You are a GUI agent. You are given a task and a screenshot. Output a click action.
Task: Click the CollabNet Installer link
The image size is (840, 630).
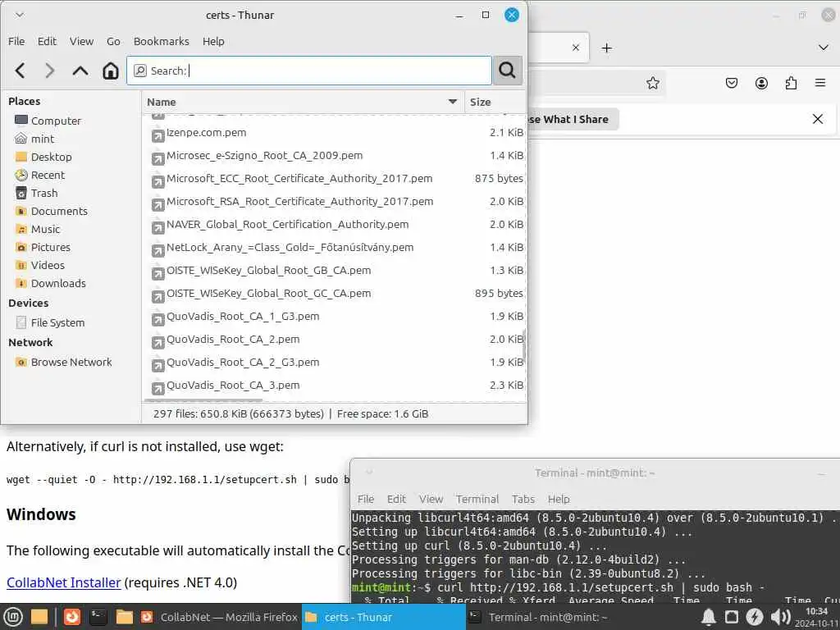click(x=64, y=582)
